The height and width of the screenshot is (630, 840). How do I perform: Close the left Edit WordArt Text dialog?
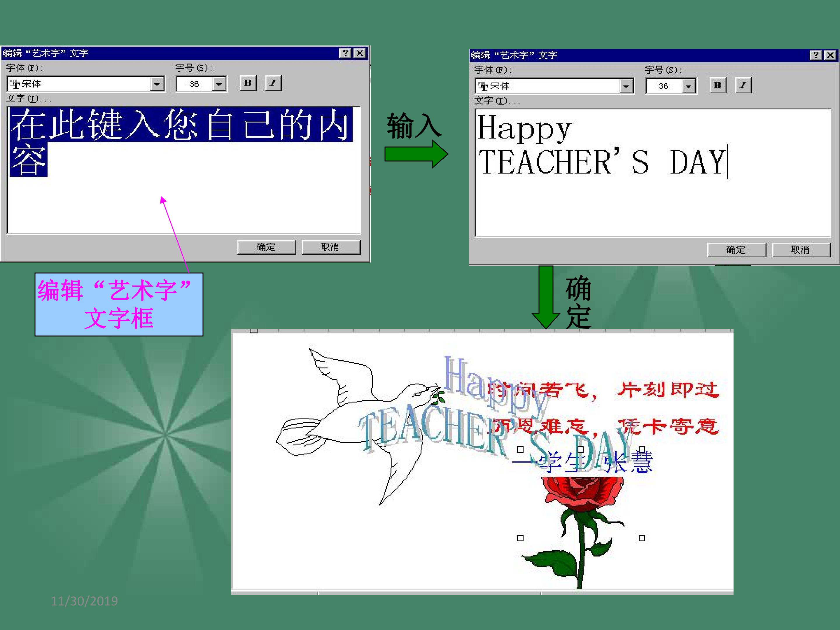(360, 53)
